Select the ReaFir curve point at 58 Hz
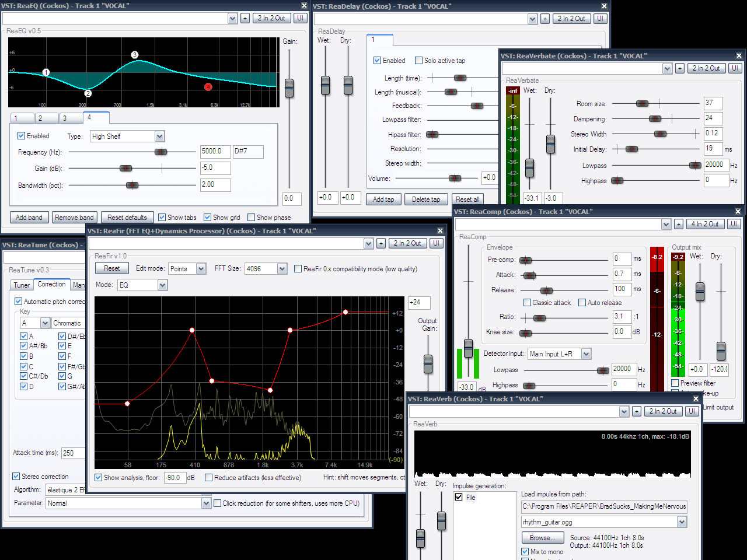The image size is (747, 560). tap(127, 404)
